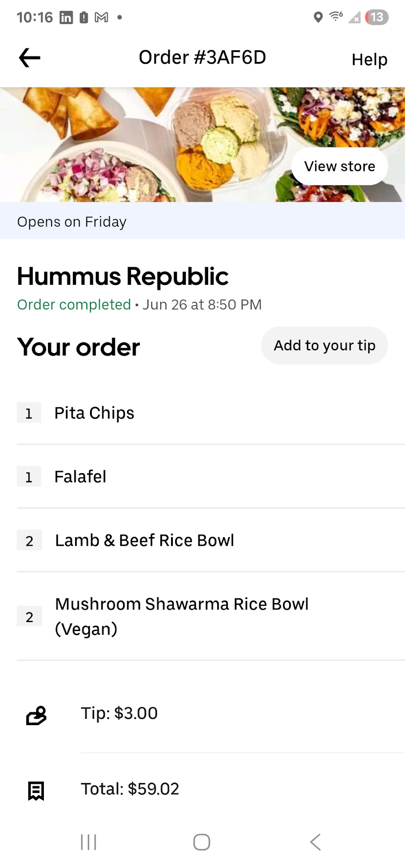Tap the Tip: $3.00 row
Viewport: 405px width, 868px height.
click(119, 713)
